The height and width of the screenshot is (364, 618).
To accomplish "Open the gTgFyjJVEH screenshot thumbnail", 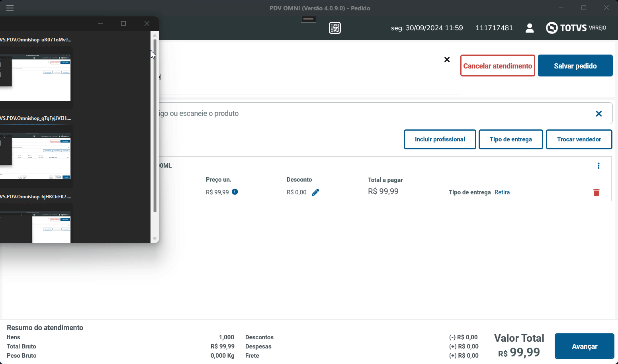I will [x=35, y=156].
